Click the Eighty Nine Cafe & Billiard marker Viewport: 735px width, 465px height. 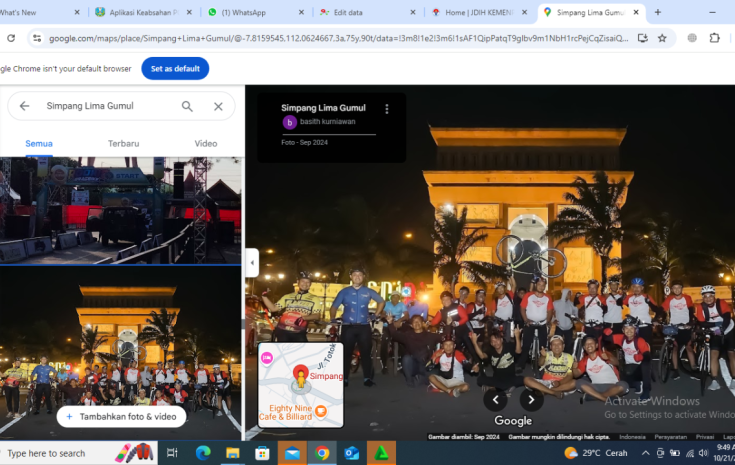tap(321, 411)
